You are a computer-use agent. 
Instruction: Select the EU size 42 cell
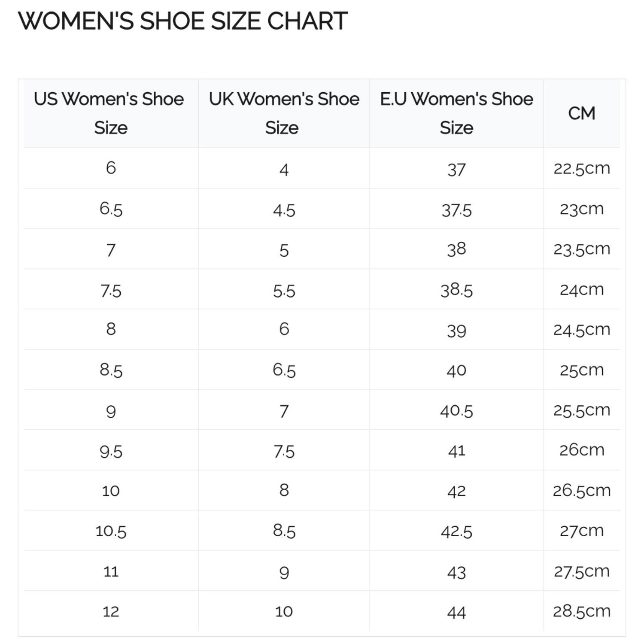point(456,491)
